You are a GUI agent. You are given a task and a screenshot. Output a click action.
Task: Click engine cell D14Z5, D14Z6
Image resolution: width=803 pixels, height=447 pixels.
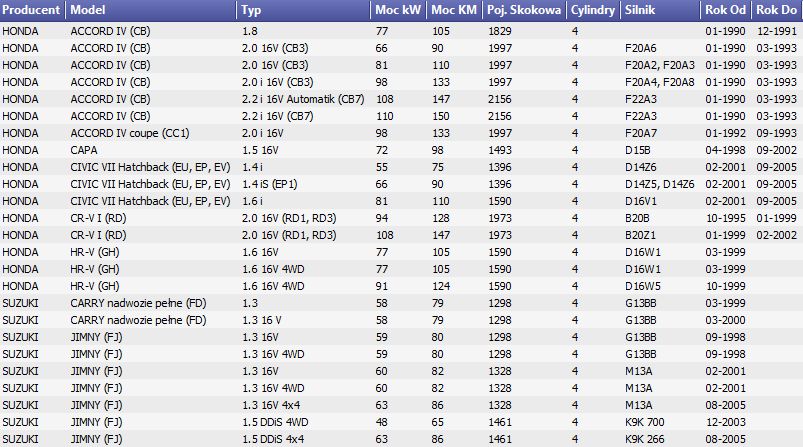(660, 184)
